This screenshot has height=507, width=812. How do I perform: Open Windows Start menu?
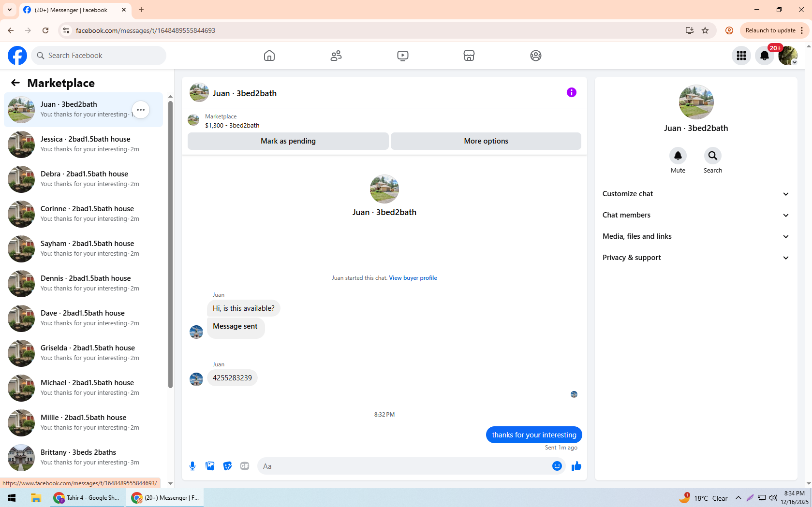pyautogui.click(x=12, y=498)
